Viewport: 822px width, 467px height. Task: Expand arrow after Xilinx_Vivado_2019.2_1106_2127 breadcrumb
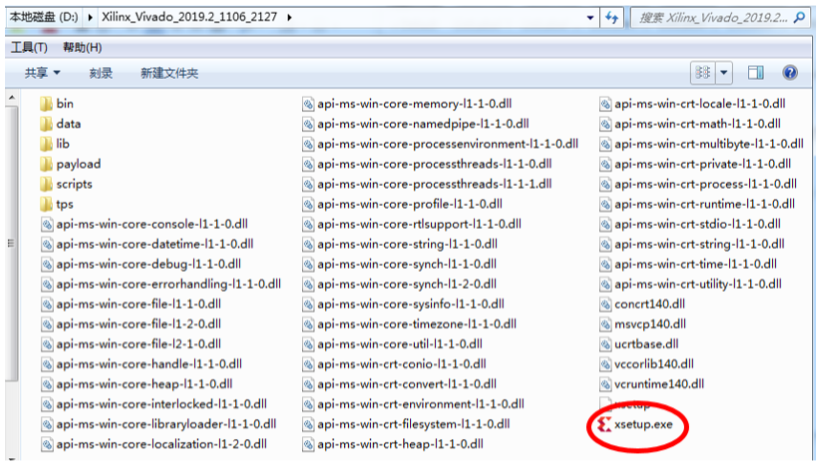coord(289,17)
